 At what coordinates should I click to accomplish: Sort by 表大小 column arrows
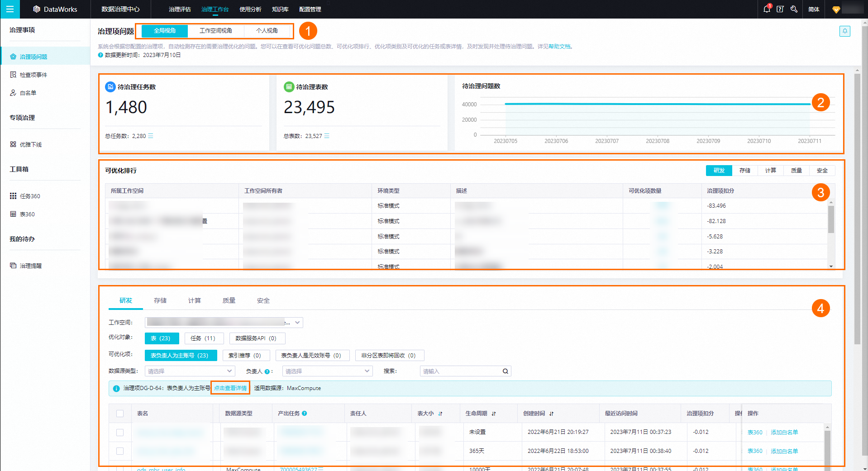440,414
